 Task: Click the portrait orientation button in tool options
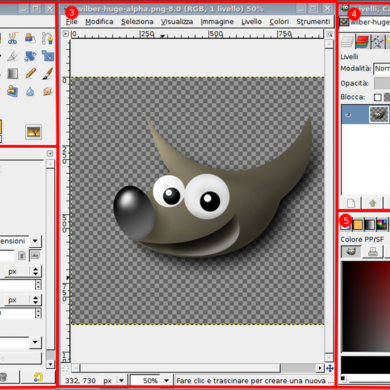pyautogui.click(x=22, y=256)
